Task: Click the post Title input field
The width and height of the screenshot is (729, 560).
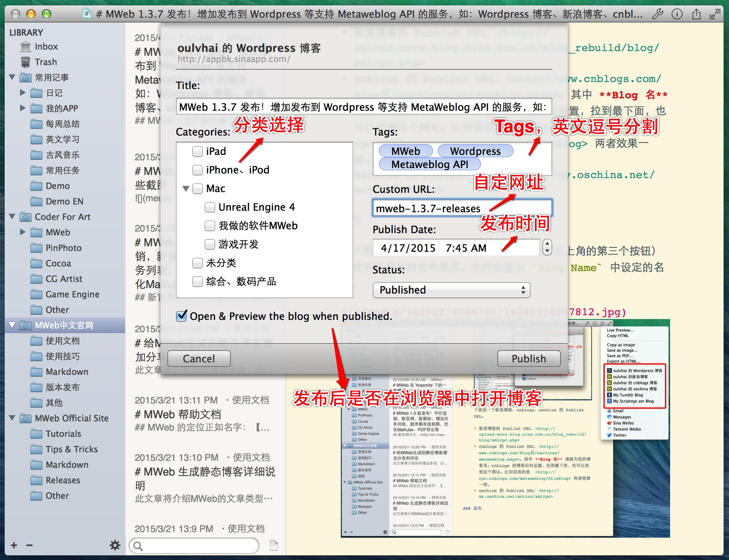Action: [364, 107]
